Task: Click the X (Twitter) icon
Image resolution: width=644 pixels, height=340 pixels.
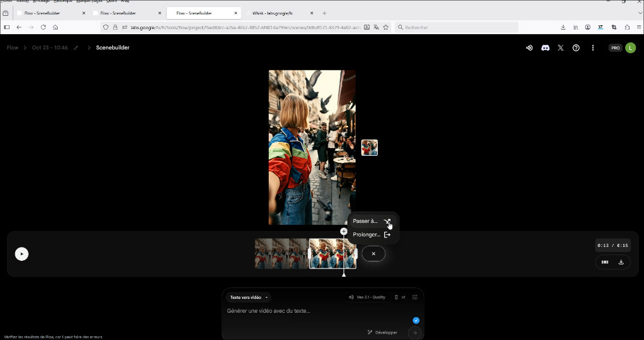Action: (560, 48)
